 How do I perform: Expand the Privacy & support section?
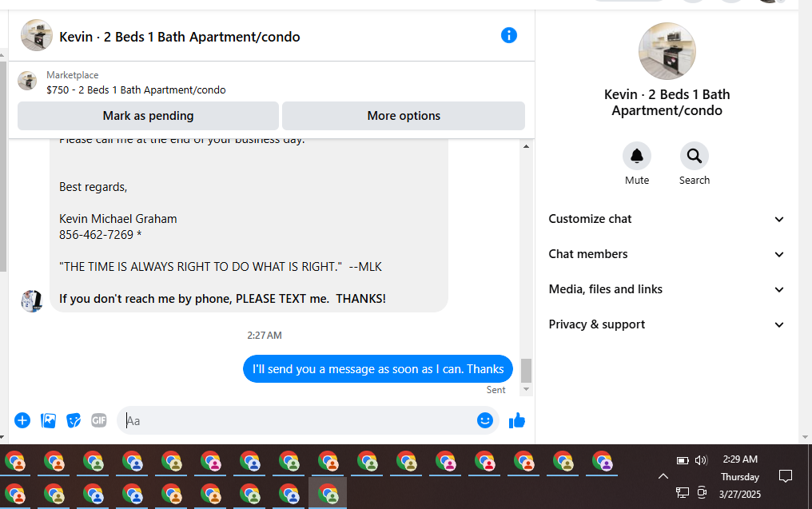click(667, 324)
